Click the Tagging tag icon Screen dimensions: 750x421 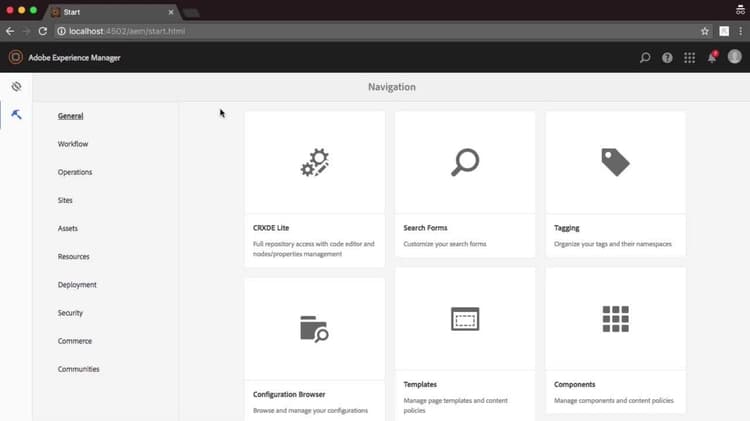point(615,162)
